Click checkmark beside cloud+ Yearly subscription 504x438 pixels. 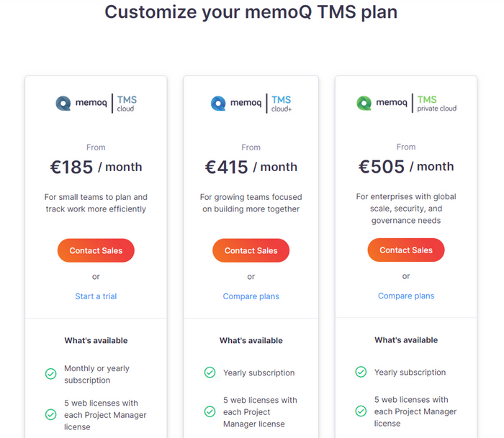click(210, 373)
